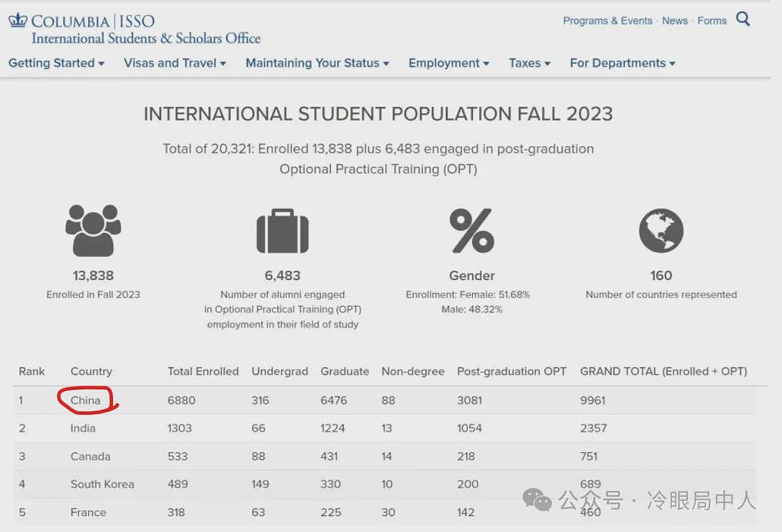Image resolution: width=782 pixels, height=532 pixels.
Task: Go to the News link
Action: coord(675,20)
